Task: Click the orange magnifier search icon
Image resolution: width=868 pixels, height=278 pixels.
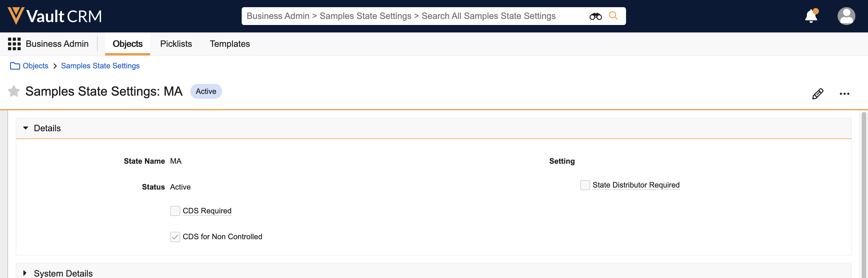Action: pos(613,16)
